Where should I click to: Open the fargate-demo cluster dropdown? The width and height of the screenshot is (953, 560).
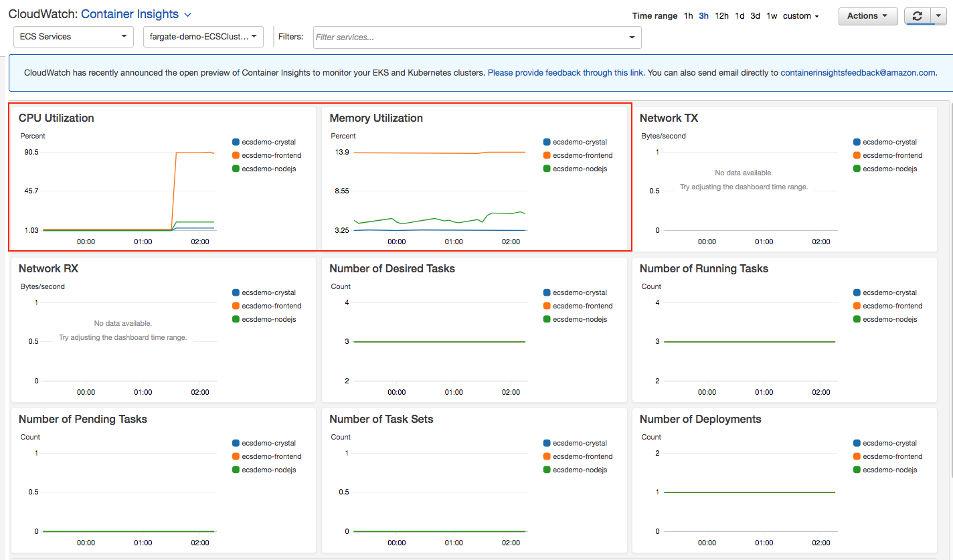203,37
